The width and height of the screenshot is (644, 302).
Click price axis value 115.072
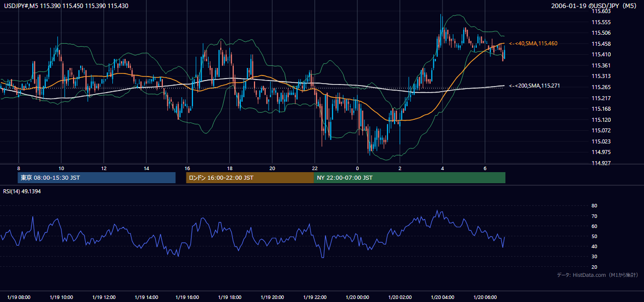[x=601, y=130]
